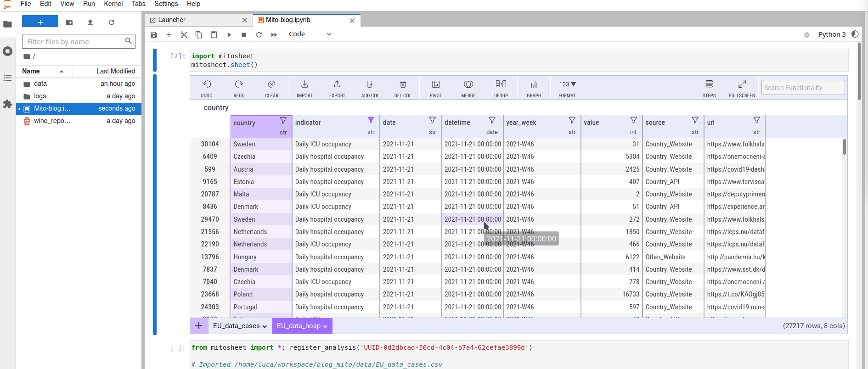Viewport: 868px width, 369px height.
Task: Open the active indicator column filter
Action: [x=371, y=120]
